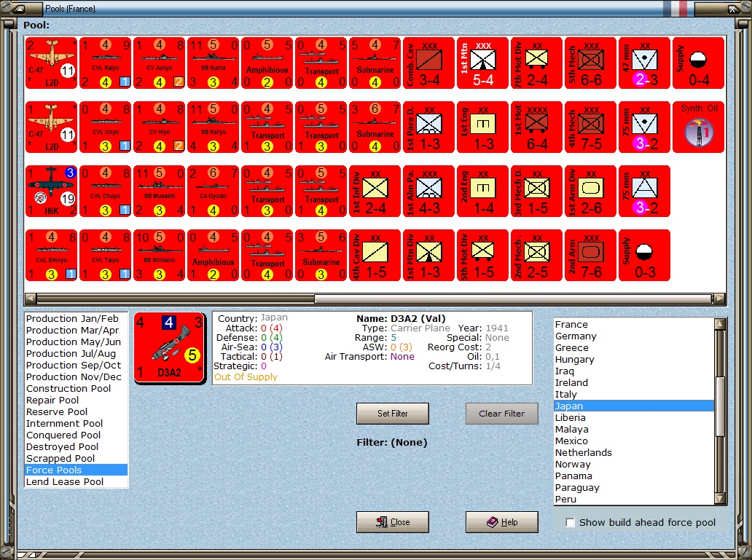Select Reserve Pool entry

tap(76, 412)
